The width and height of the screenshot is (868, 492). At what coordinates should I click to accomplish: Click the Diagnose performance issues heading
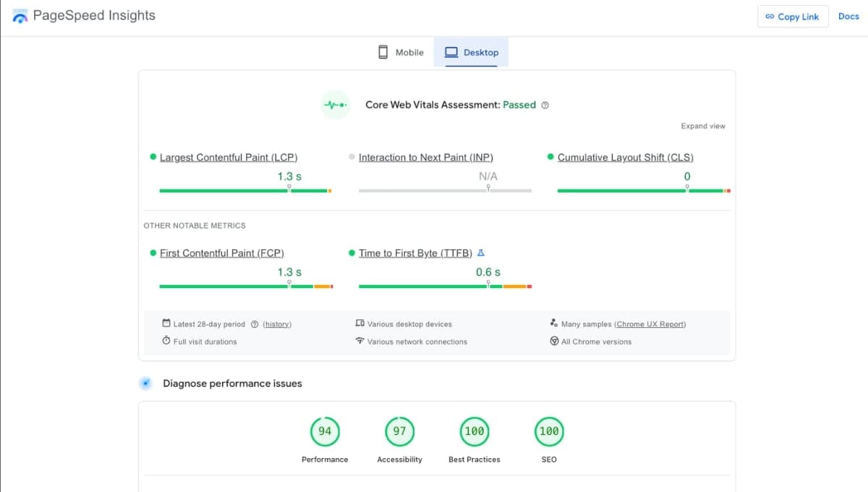[x=232, y=383]
